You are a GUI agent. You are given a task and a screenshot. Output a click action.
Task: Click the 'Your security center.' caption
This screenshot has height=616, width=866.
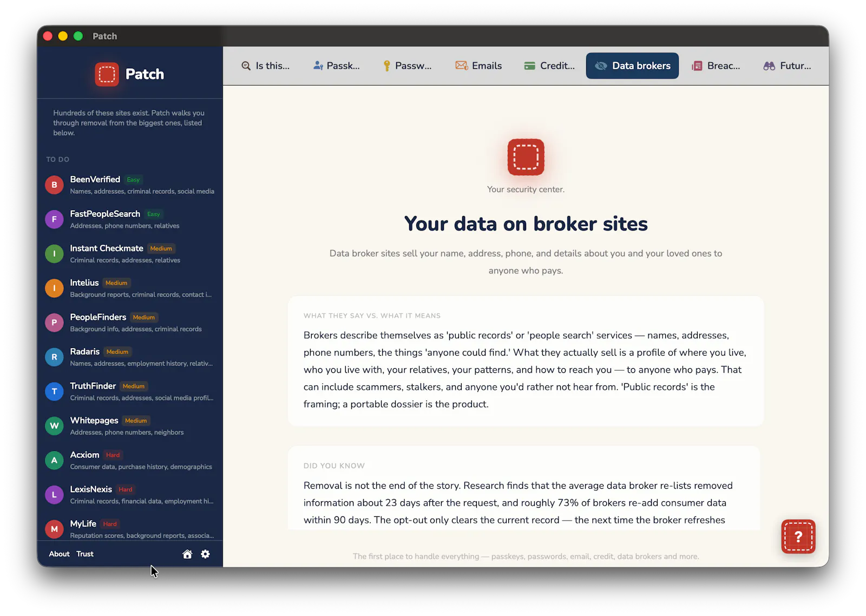click(526, 189)
